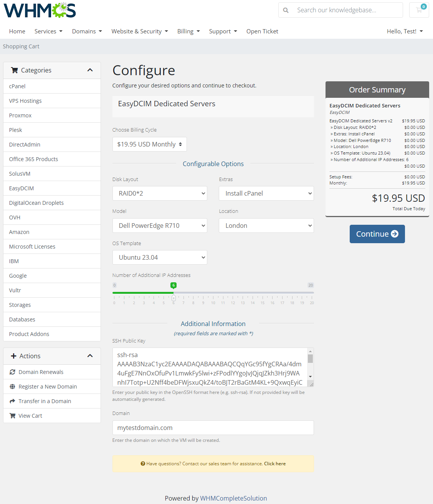Click inside the Domain text field

tap(213, 427)
